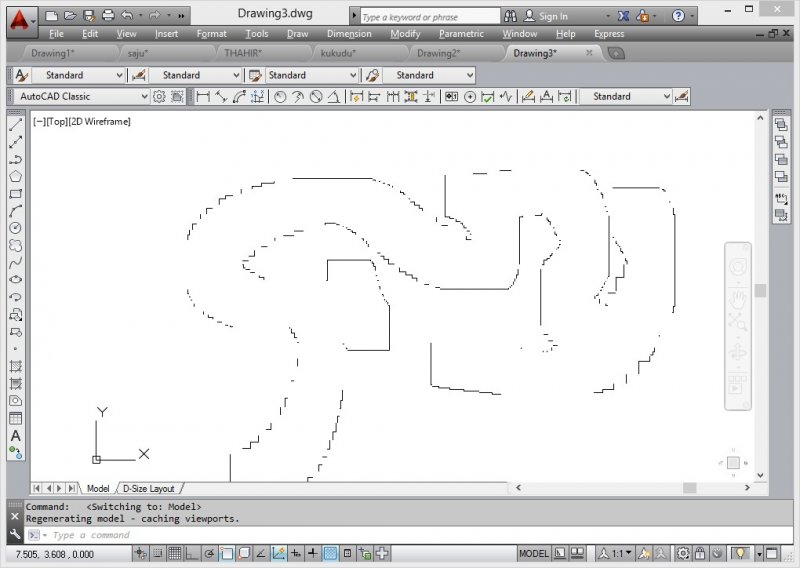Click the Type a command input field

pos(408,535)
